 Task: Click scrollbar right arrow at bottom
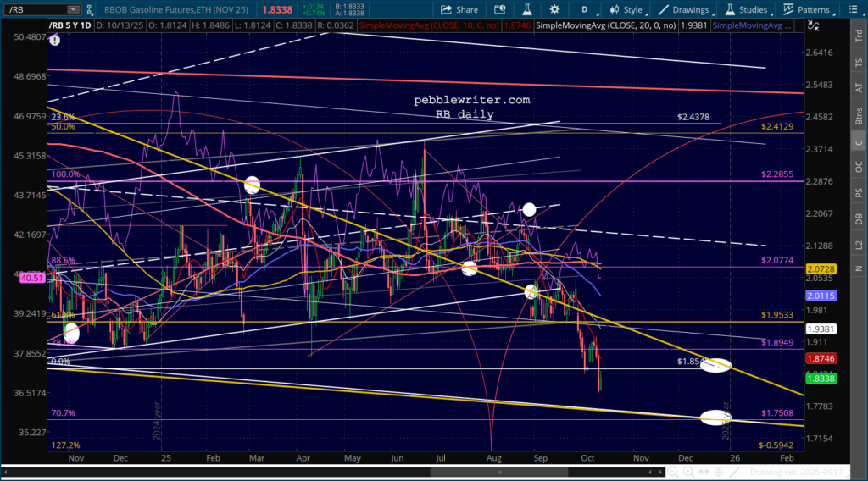pos(660,473)
